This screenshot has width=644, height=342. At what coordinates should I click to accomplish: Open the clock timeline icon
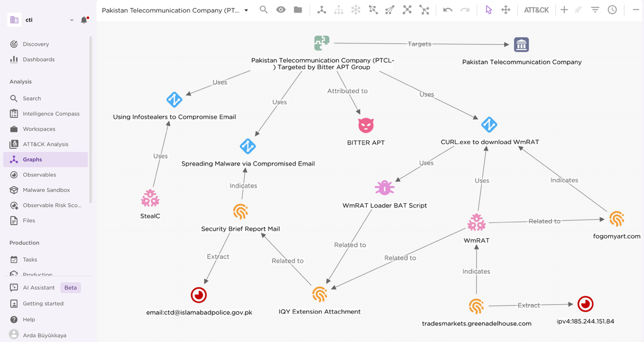[612, 10]
